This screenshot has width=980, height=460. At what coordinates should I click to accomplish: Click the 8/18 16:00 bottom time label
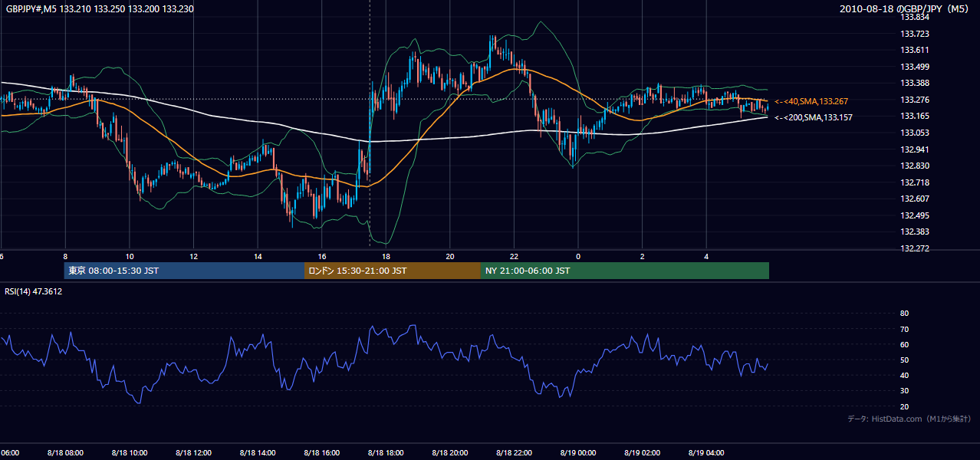pyautogui.click(x=322, y=453)
